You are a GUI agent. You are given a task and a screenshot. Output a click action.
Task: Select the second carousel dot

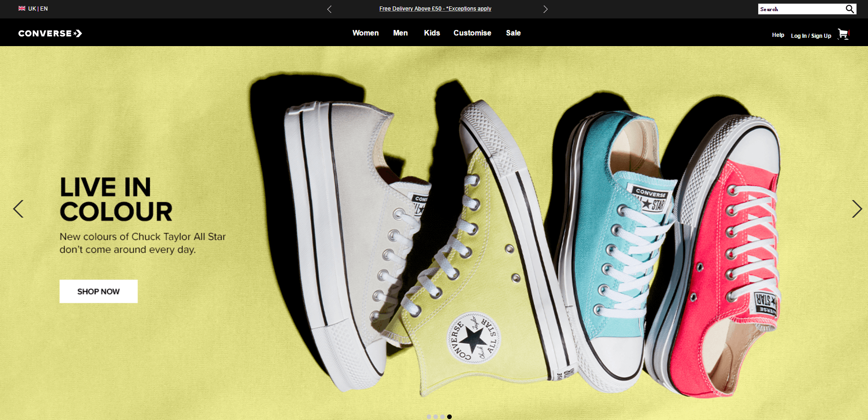click(436, 417)
